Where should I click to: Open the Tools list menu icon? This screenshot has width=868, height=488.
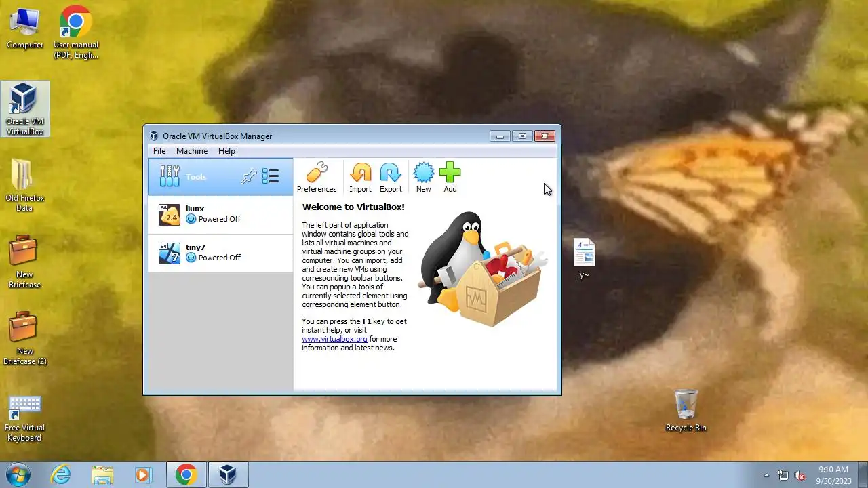point(271,177)
